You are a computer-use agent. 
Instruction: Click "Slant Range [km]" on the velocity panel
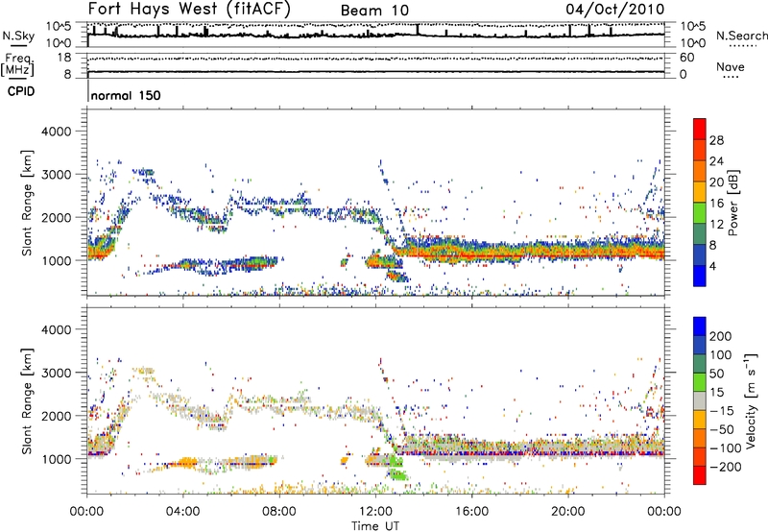(x=27, y=401)
